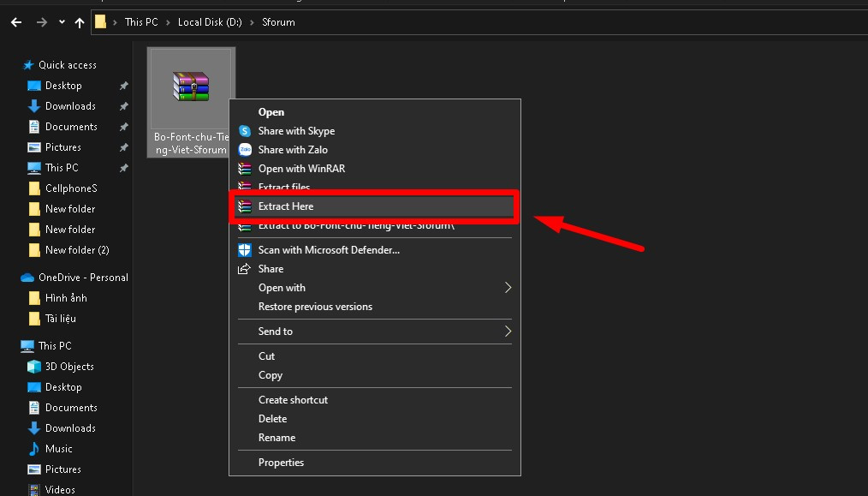Select the WinRAR archive file thumbnail

pos(191,87)
